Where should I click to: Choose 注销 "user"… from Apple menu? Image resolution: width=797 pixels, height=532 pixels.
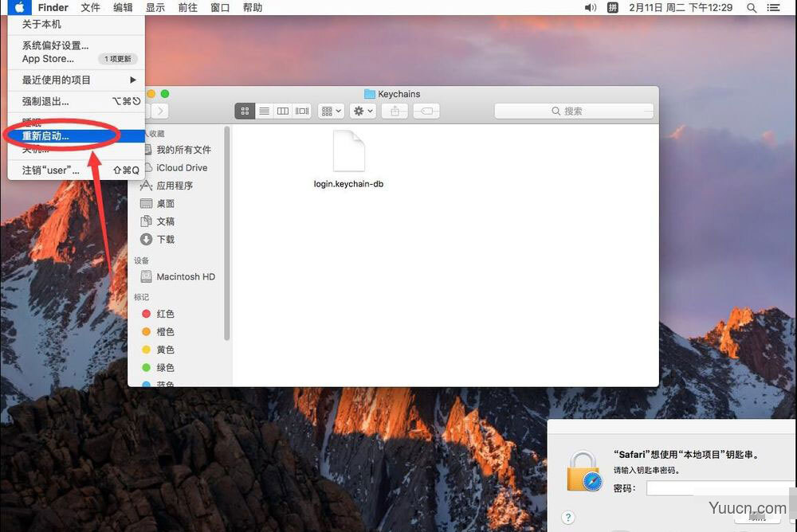[x=77, y=170]
